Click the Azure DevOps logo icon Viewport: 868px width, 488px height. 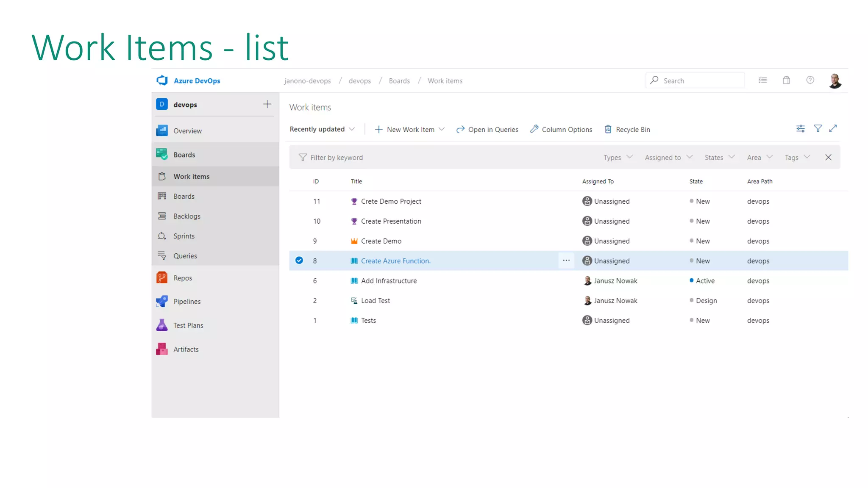[162, 80]
